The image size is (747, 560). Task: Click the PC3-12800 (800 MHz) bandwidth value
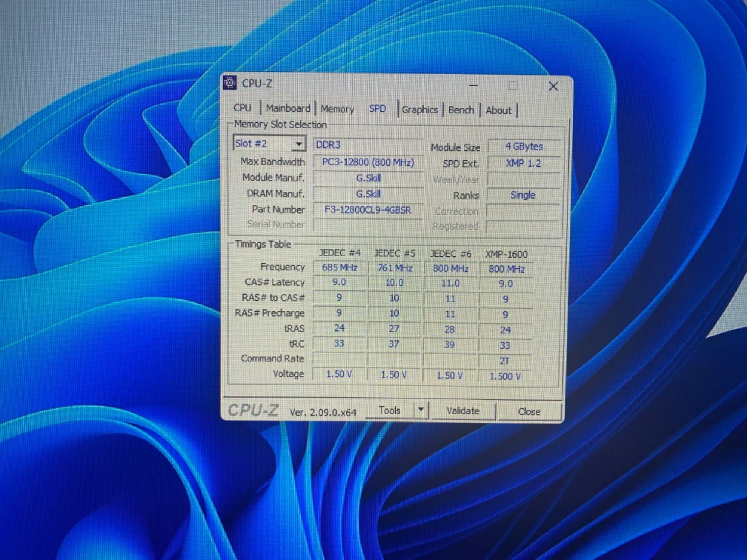368,162
